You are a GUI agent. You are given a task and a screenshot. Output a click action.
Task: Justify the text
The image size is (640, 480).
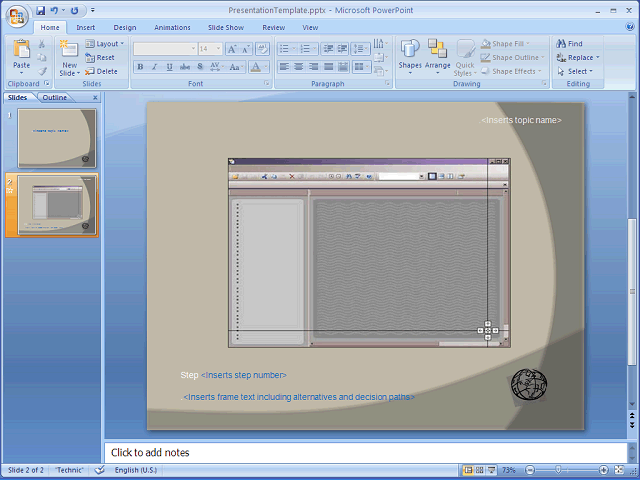pos(328,67)
